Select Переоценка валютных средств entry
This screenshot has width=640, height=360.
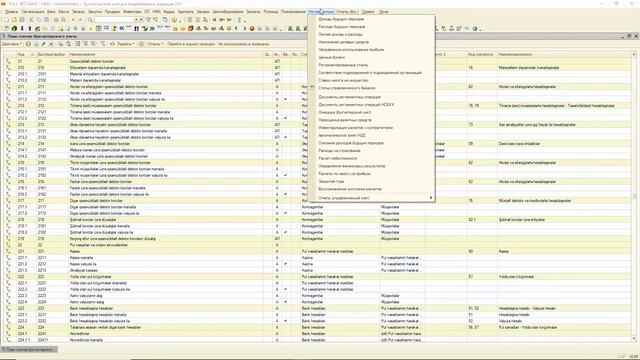coord(345,120)
